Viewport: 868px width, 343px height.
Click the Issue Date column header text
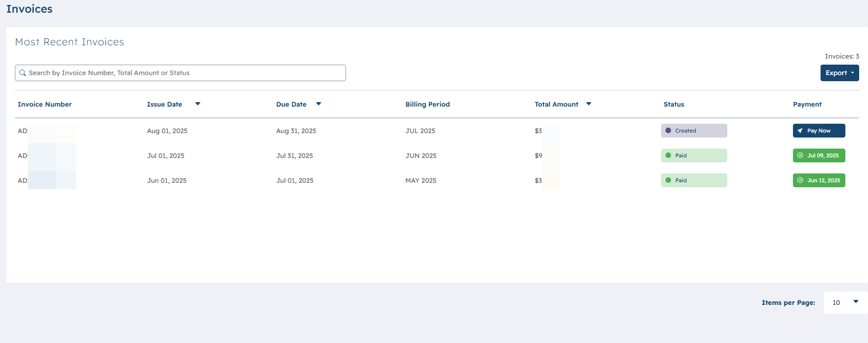click(x=164, y=104)
